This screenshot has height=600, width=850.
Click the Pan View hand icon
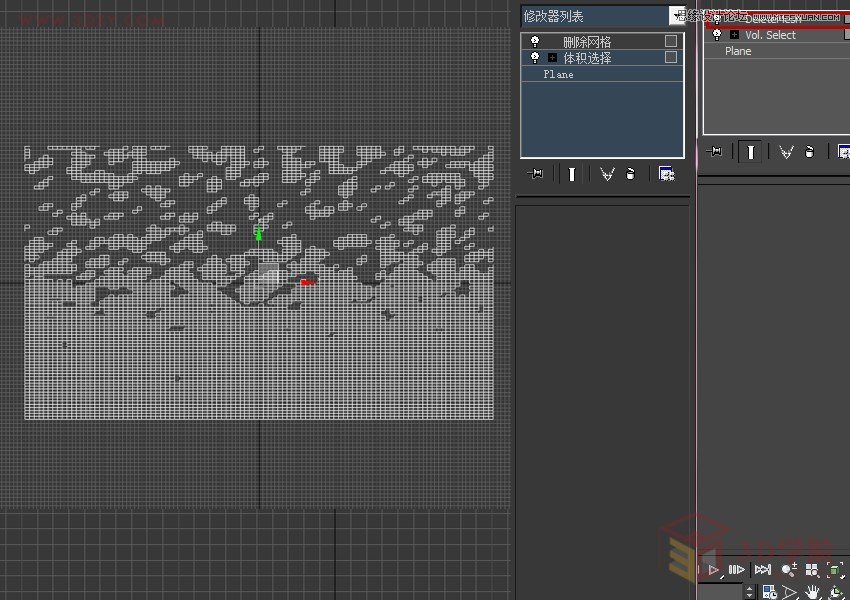(x=812, y=591)
